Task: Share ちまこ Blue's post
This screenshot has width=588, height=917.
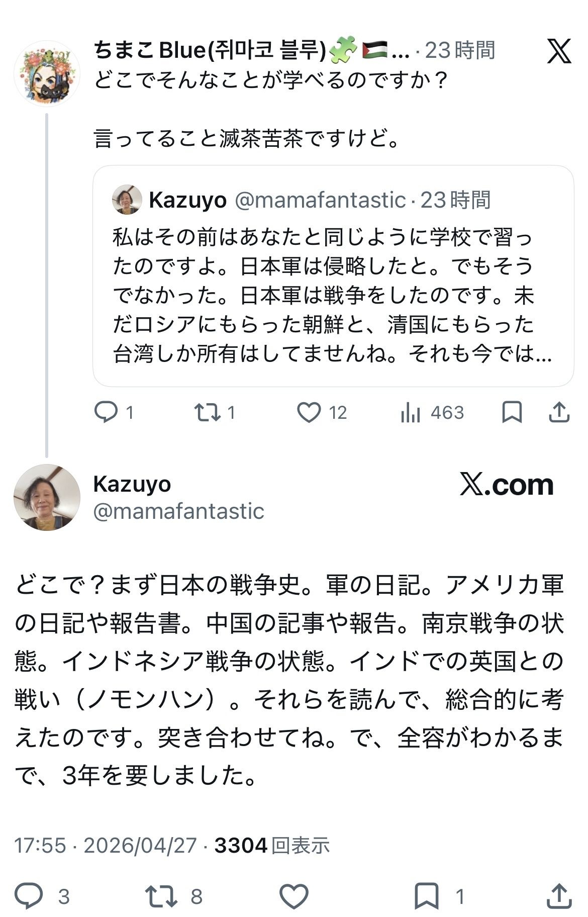Action: pyautogui.click(x=559, y=413)
